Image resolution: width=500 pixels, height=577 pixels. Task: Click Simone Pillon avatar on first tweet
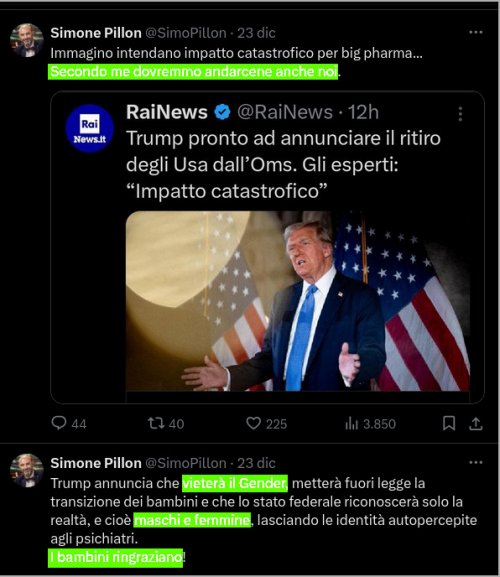pos(27,40)
